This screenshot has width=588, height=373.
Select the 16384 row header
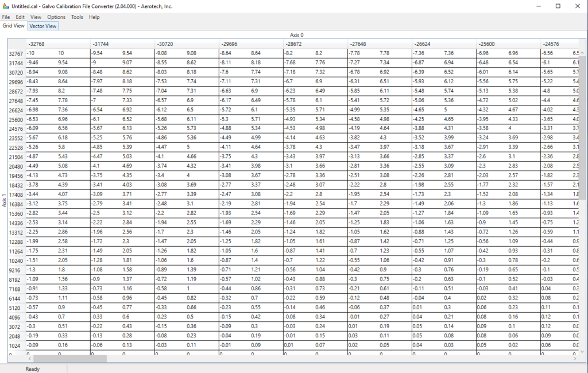coord(16,204)
